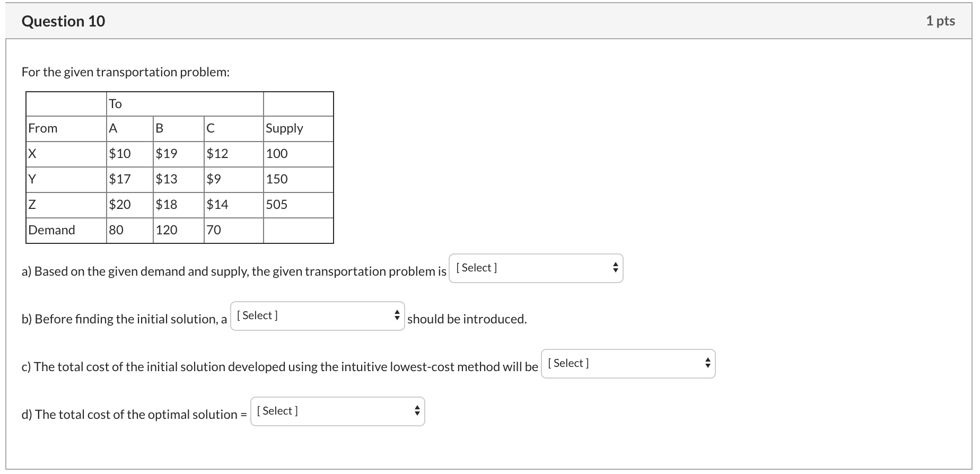Click the row label 'Y'
The height and width of the screenshot is (474, 980).
click(32, 179)
